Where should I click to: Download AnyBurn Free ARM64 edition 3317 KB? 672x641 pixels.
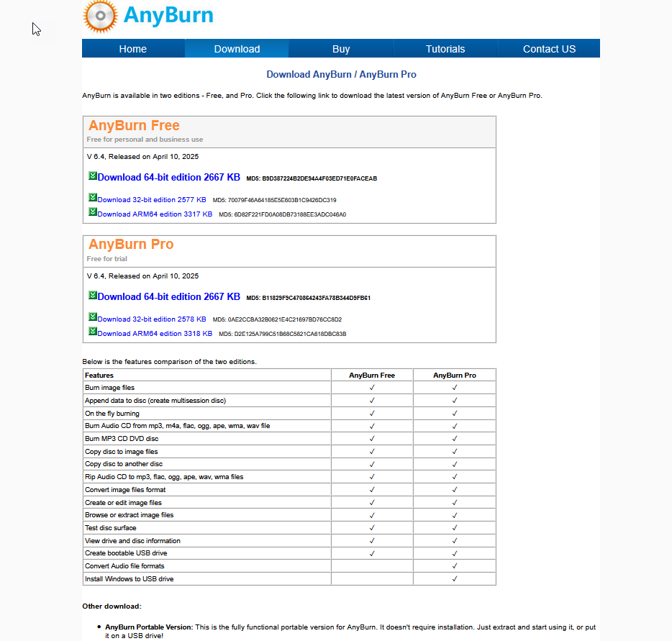155,214
